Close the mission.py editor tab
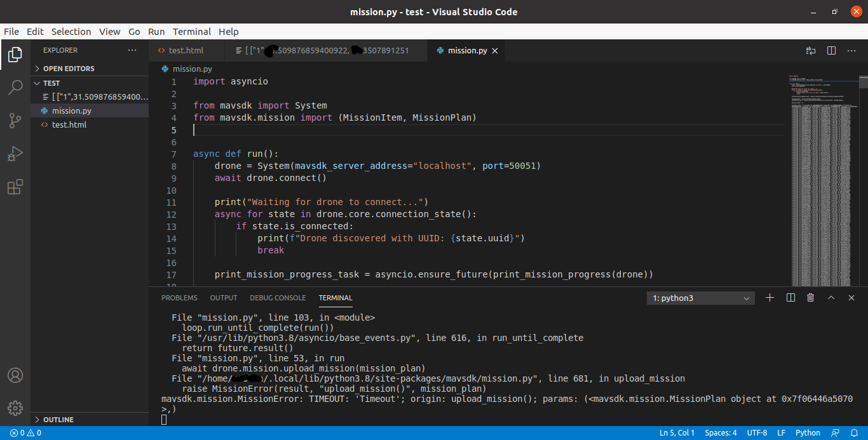This screenshot has width=868, height=440. pyautogui.click(x=495, y=51)
